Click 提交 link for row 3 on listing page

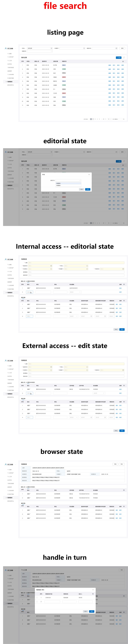(x=114, y=73)
